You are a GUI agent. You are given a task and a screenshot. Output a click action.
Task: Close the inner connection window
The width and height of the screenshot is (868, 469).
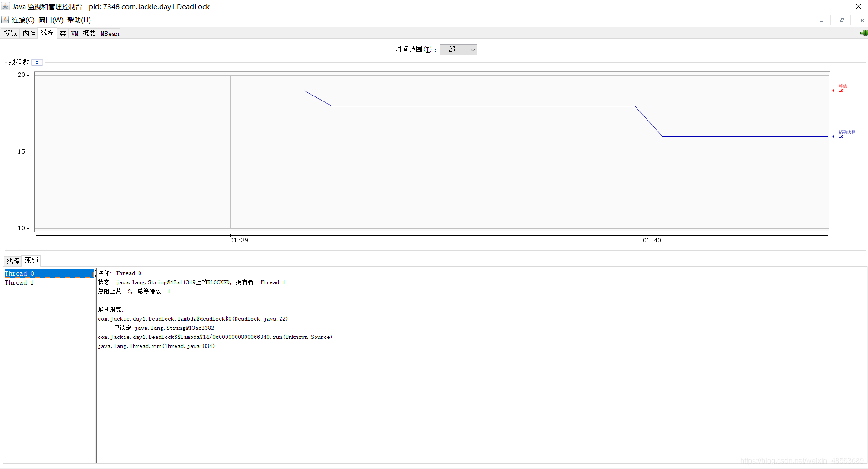pyautogui.click(x=862, y=20)
